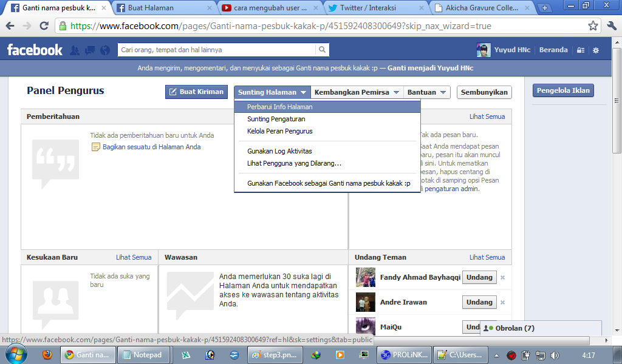Click horizontal scrollbar at page bottom
This screenshot has height=364, width=622.
(481, 340)
